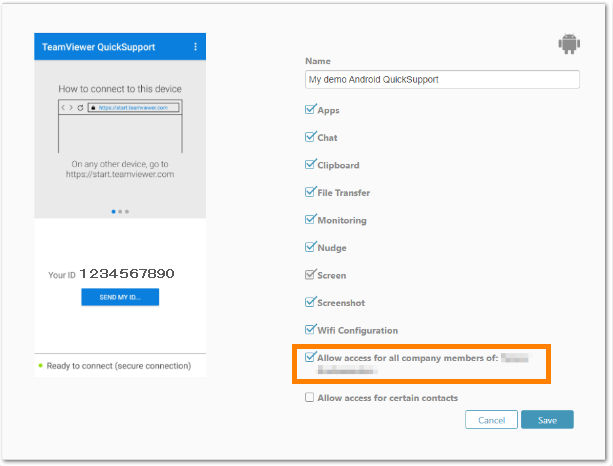The image size is (613, 466).
Task: Disable the Monitoring option
Action: [x=310, y=220]
